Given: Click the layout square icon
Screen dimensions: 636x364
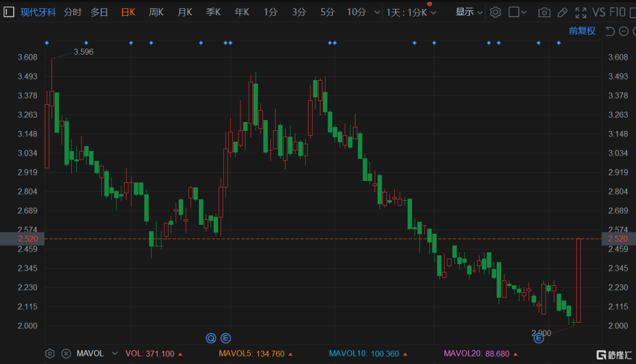Looking at the screenshot, I should [x=514, y=12].
